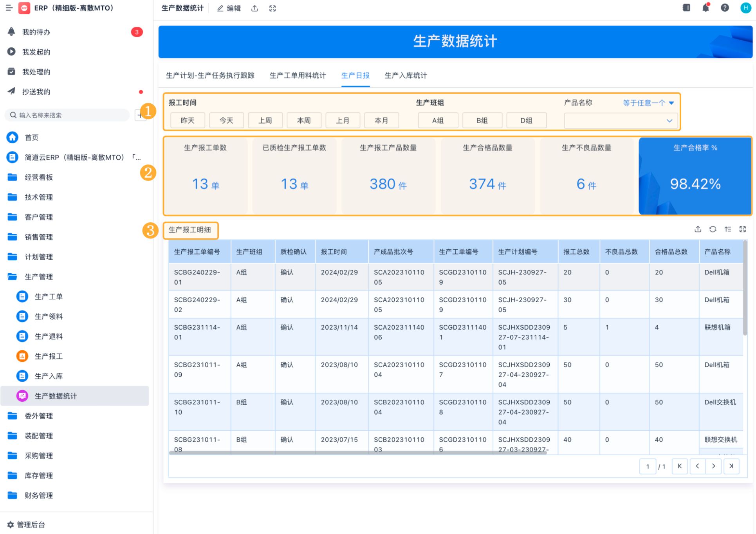Switch to the 生产工单用料统计 tab
The width and height of the screenshot is (756, 534).
click(298, 76)
